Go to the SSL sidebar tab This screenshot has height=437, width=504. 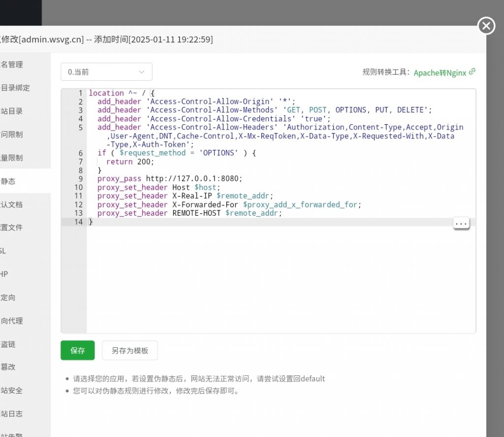(x=4, y=251)
